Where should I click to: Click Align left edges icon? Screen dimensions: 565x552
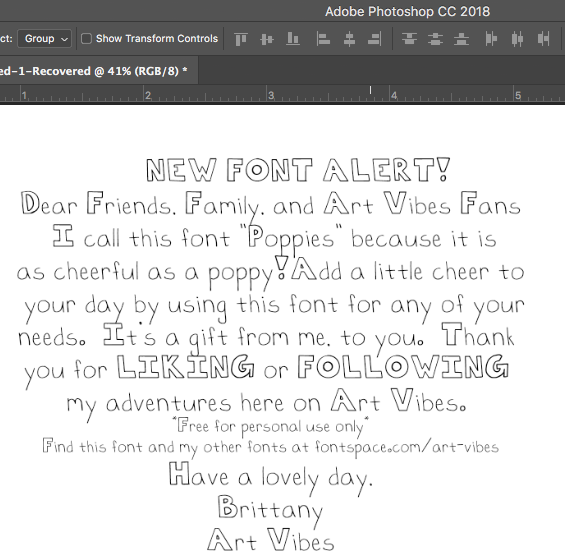point(323,39)
